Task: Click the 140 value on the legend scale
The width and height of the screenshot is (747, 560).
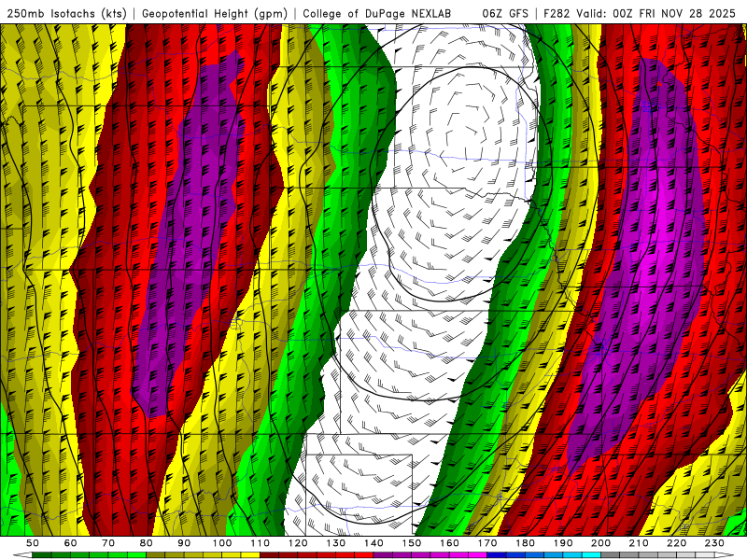Action: pos(373,543)
